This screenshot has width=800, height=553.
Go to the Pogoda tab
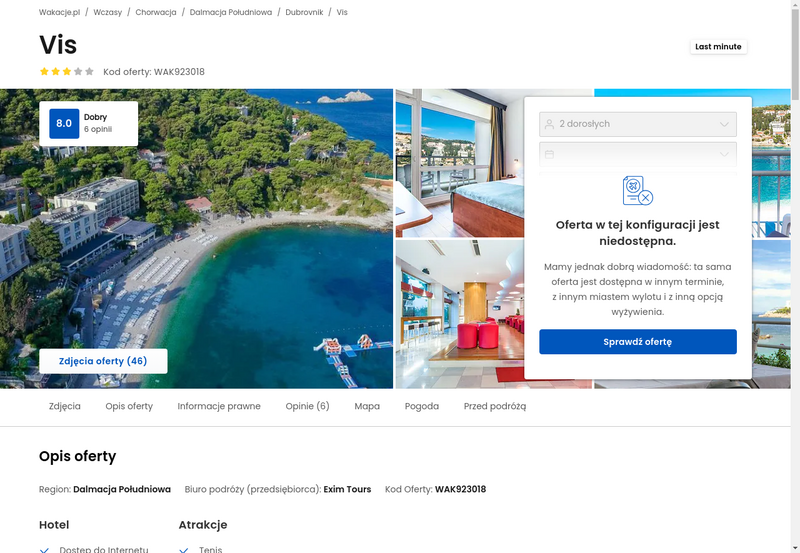[421, 406]
